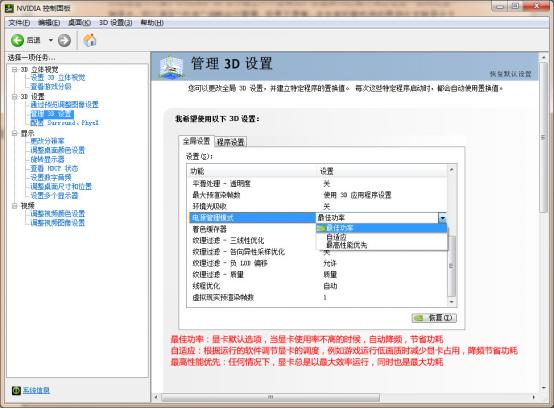554x409 pixels.
Task: Click the 系统信息 icon at bottom left
Action: click(16, 390)
